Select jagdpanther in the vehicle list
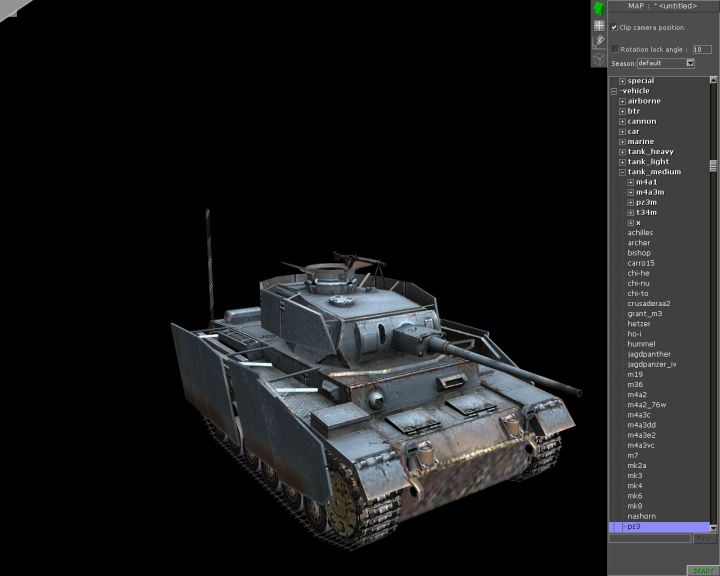The image size is (720, 576). pyautogui.click(x=649, y=354)
